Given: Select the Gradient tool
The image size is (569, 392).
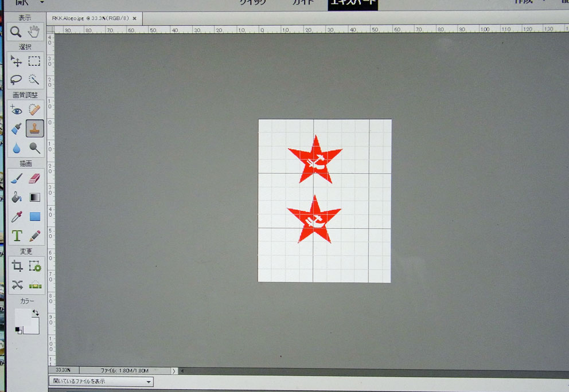Looking at the screenshot, I should coord(35,197).
